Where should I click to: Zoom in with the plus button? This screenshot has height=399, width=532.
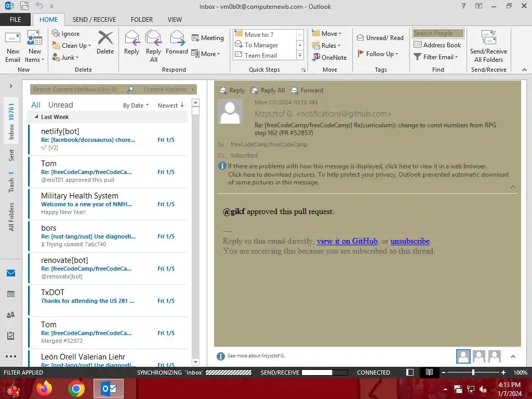click(503, 372)
